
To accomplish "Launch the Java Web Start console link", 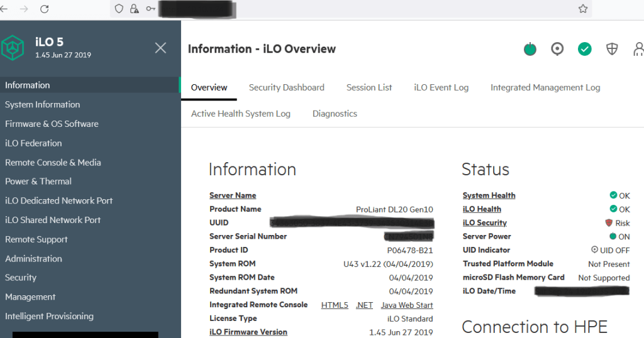I will coord(407,305).
